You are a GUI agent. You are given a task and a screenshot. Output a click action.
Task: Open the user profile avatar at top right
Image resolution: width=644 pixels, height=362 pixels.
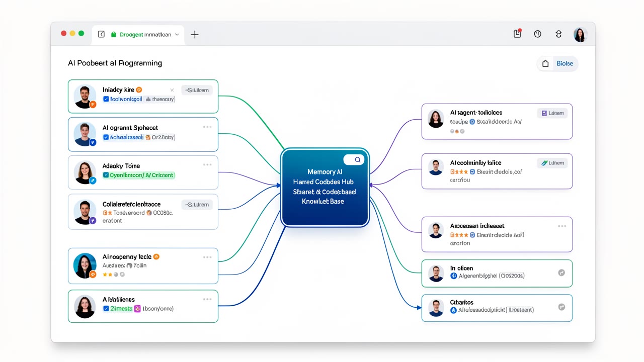pyautogui.click(x=580, y=35)
